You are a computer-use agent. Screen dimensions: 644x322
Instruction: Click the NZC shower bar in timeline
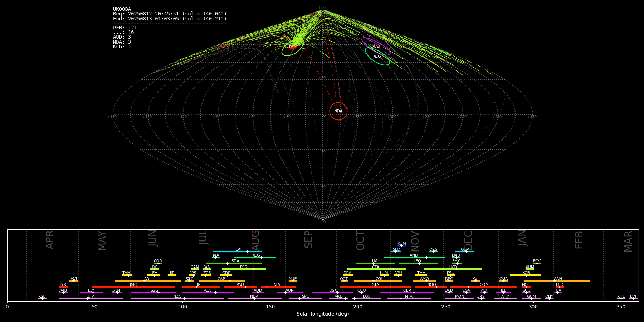pos(177,298)
